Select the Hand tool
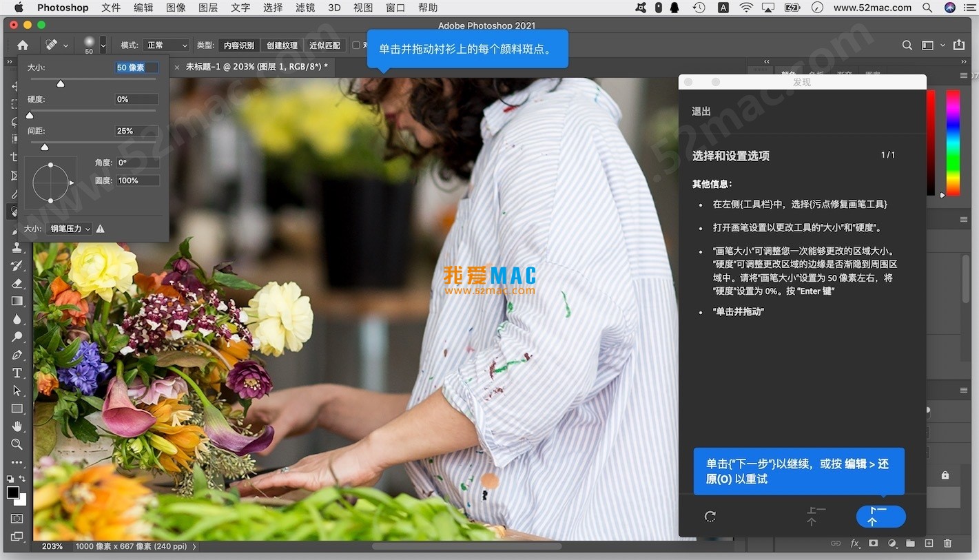This screenshot has width=979, height=560. pos(17,426)
